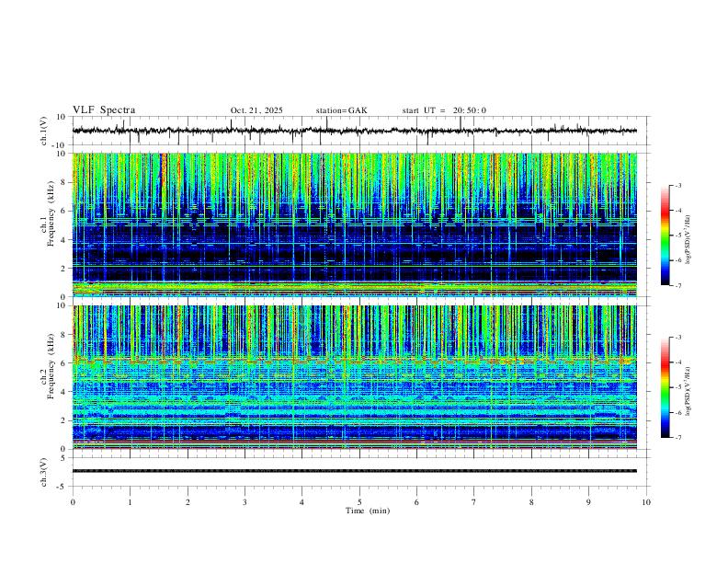Click the 'ch.3(V)' axis label
Image resolution: width=728 pixels, height=563 pixels.
click(43, 472)
